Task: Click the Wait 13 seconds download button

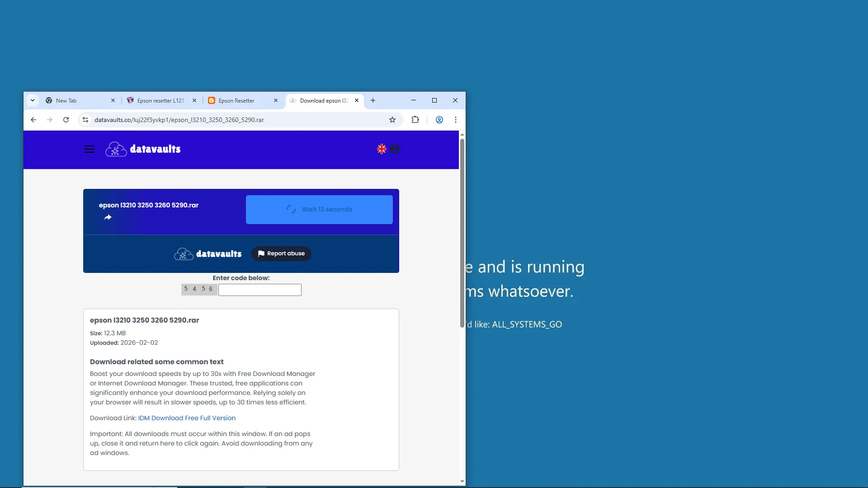Action: pos(319,210)
